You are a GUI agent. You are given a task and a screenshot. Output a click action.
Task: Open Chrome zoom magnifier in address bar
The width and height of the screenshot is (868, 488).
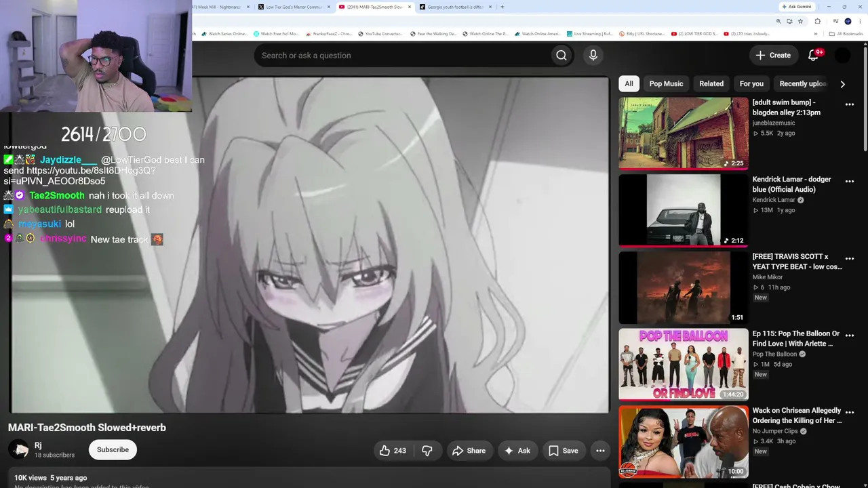(x=778, y=21)
